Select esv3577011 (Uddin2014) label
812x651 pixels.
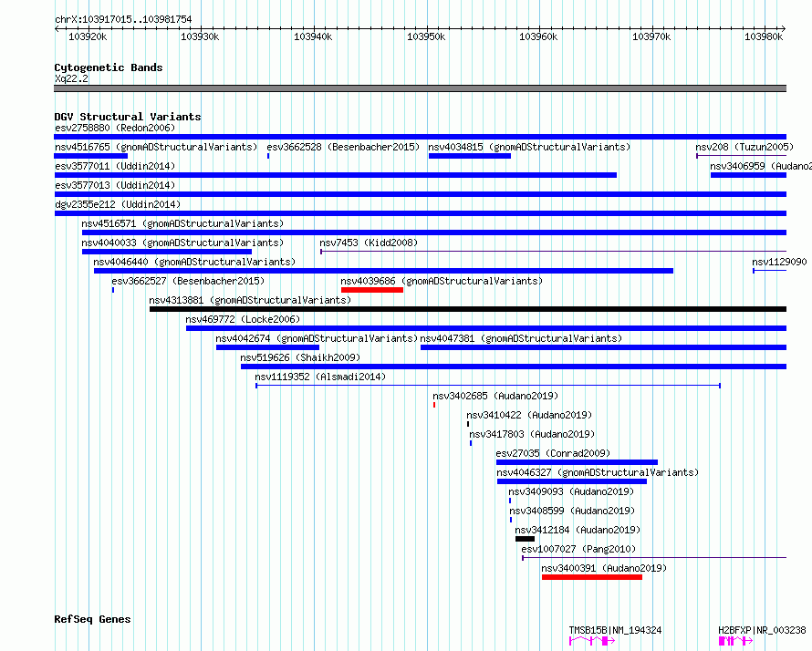coord(115,166)
